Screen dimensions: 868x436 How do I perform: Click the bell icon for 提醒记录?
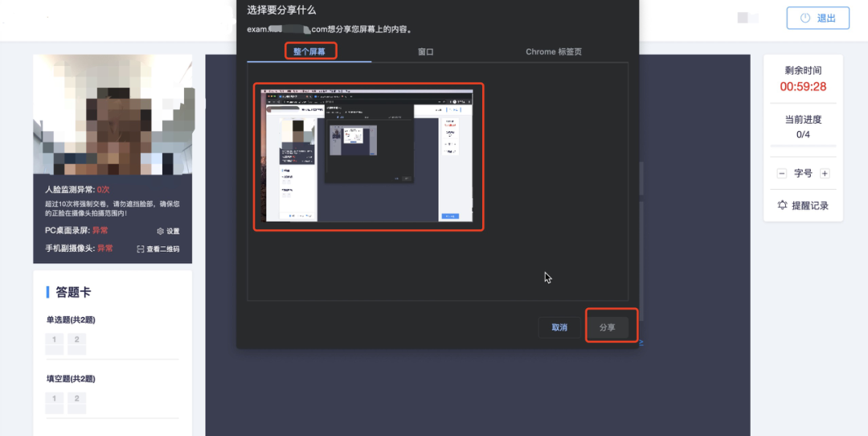click(x=782, y=205)
